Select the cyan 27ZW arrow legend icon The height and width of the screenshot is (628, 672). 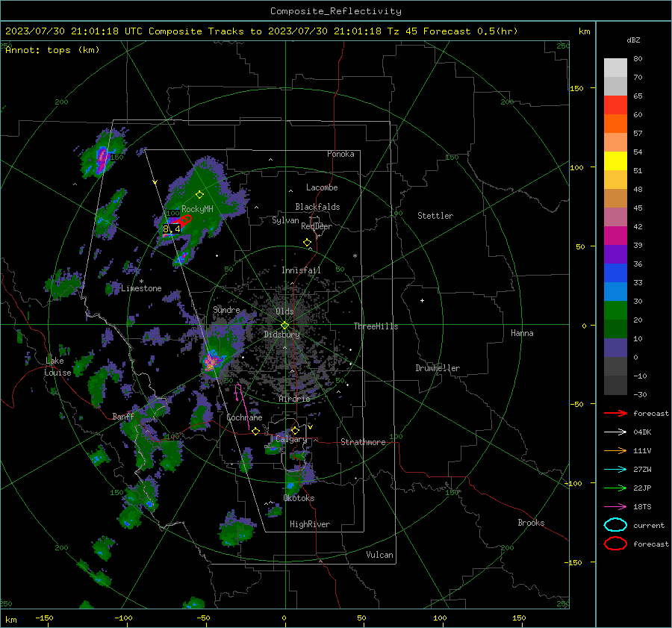pos(615,470)
